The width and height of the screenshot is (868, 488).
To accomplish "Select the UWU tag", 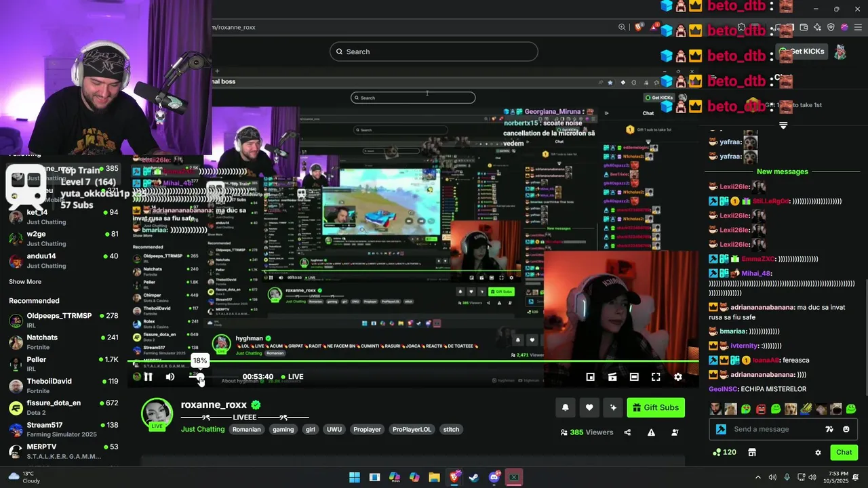I will pyautogui.click(x=334, y=429).
